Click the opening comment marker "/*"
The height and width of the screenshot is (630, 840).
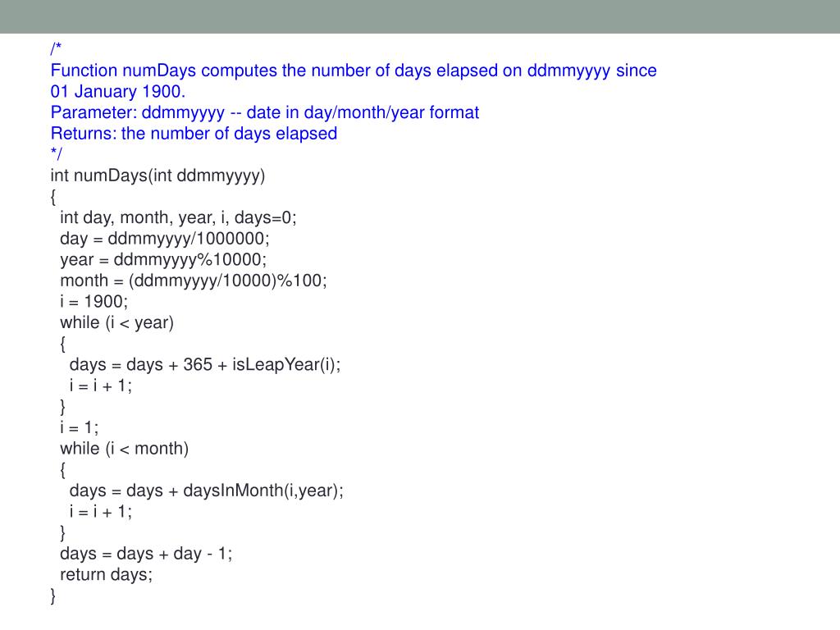(56, 48)
